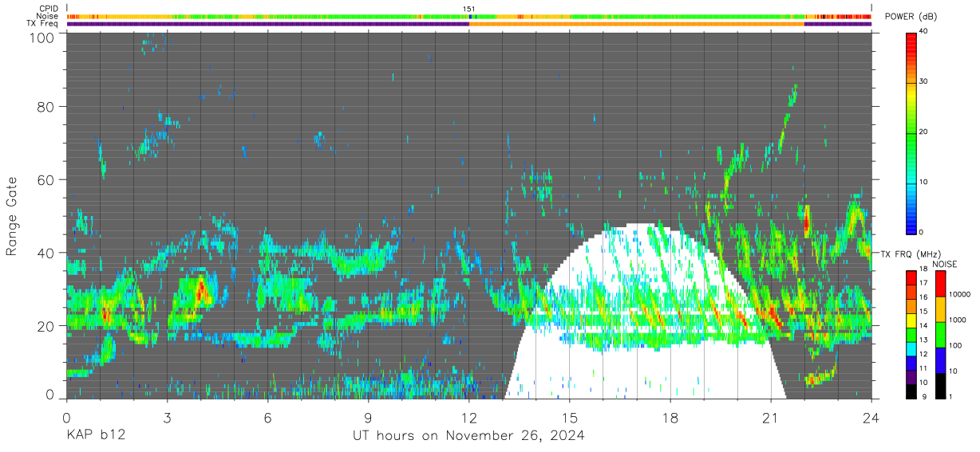This screenshot has height=452, width=980.
Task: Click the CPID label at top left
Action: (x=49, y=9)
